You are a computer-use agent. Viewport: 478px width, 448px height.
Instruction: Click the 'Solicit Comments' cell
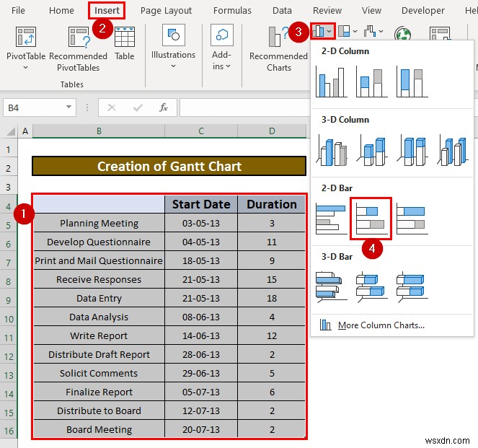pyautogui.click(x=99, y=373)
